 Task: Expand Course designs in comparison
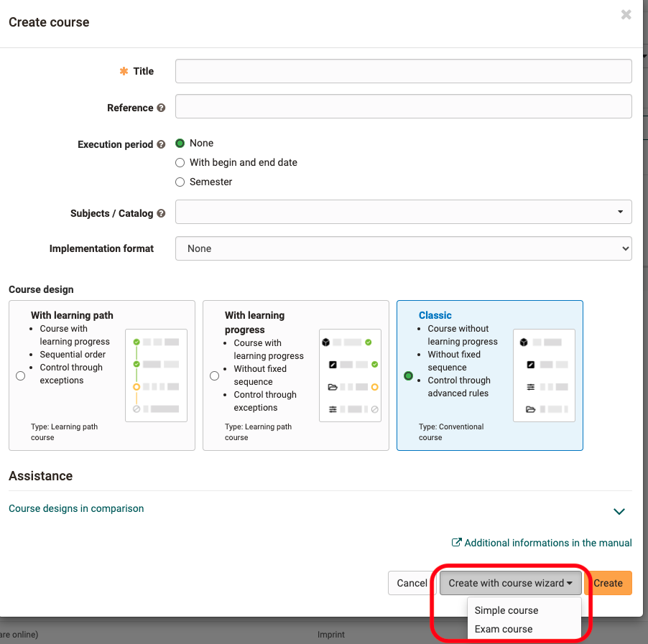76,508
